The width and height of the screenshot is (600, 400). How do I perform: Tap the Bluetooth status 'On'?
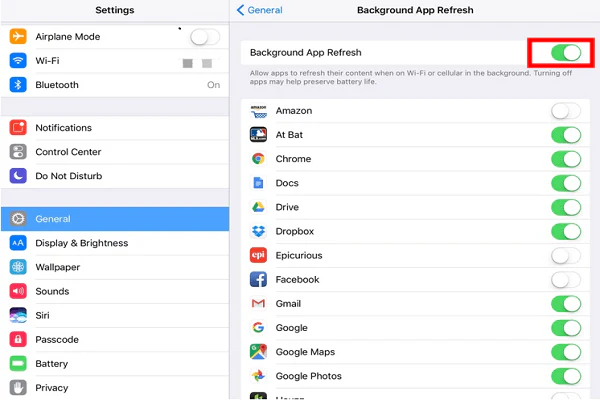pos(214,85)
